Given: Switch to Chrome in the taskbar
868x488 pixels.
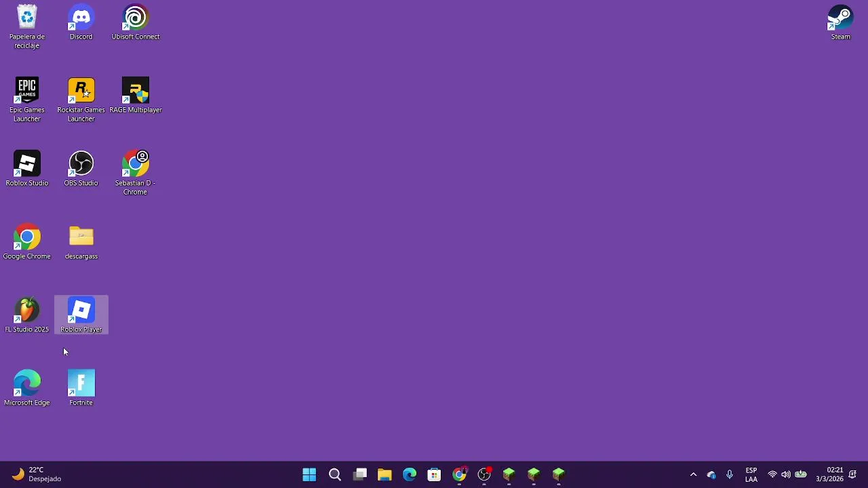Looking at the screenshot, I should [x=459, y=474].
